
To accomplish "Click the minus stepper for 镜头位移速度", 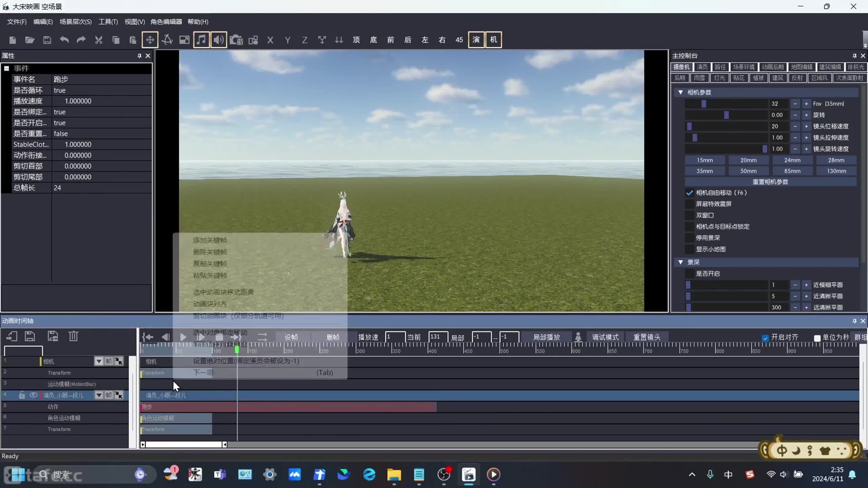I will tap(795, 126).
